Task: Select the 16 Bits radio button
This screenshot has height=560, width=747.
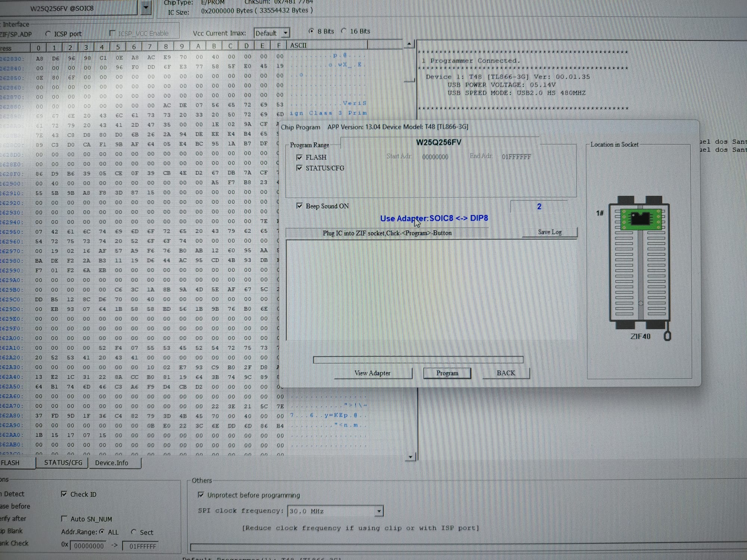Action: pos(344,31)
